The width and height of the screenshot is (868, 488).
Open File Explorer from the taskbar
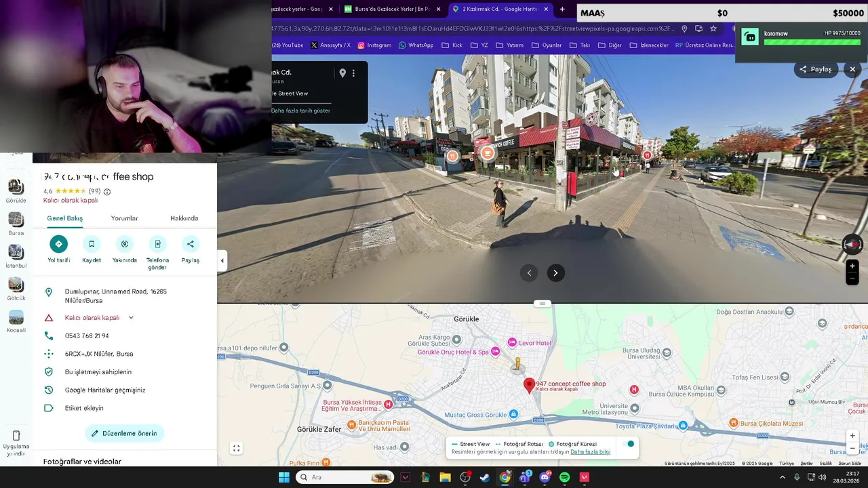point(445,477)
